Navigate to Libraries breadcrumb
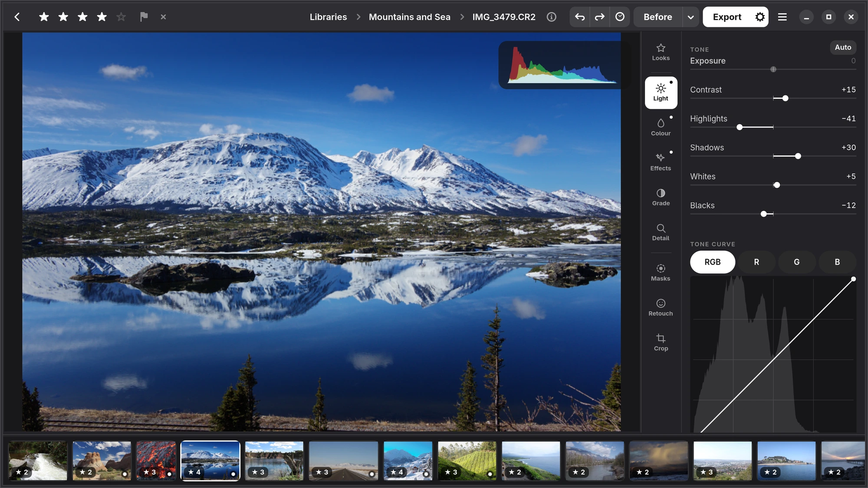868x488 pixels. tap(328, 17)
